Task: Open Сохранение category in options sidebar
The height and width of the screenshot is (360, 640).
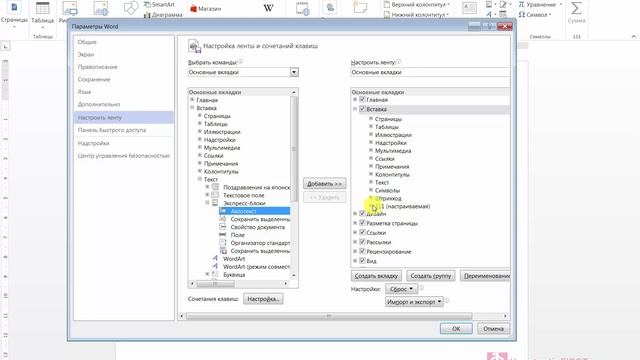Action: tap(94, 80)
